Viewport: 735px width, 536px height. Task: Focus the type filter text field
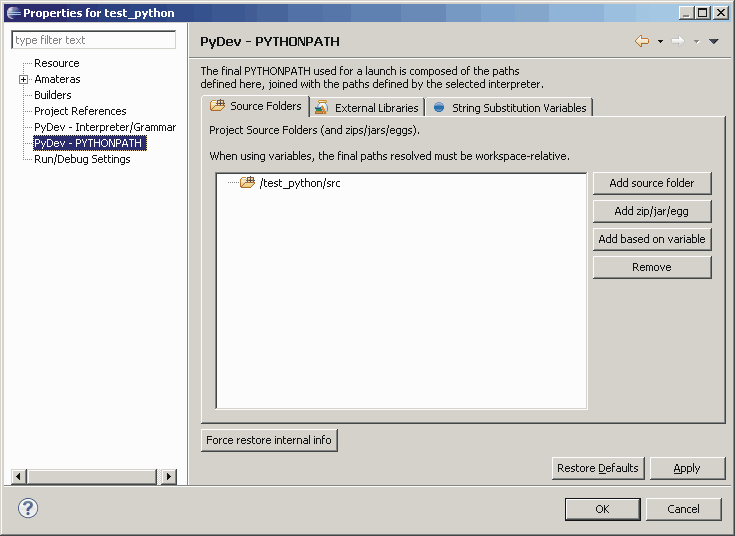93,40
